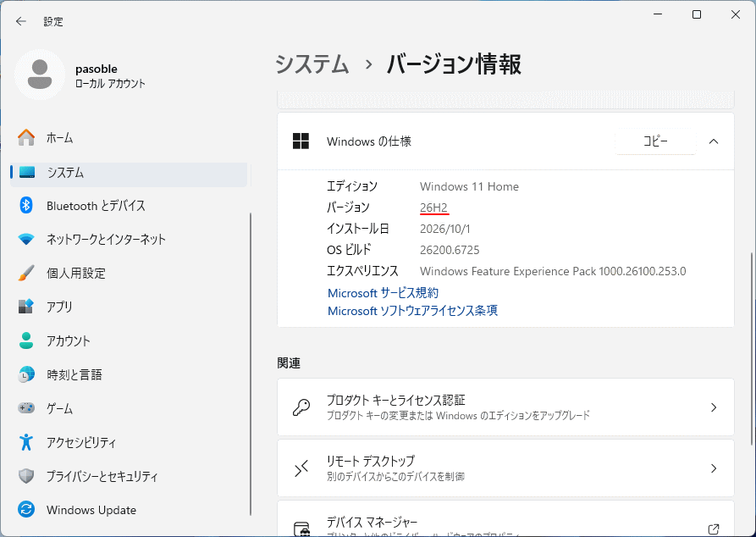Click Windows Feature Experience Pack value
Image resolution: width=756 pixels, height=537 pixels.
coord(553,271)
